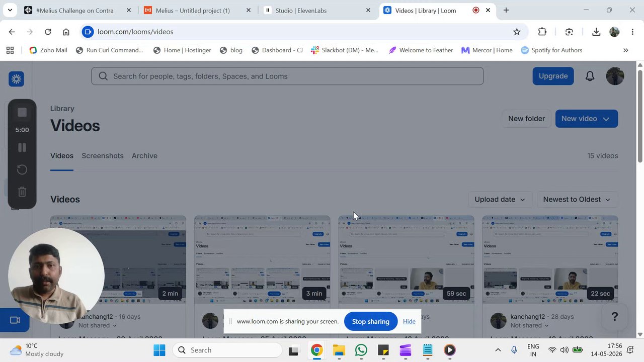Open the browser Extensions puzzle icon
This screenshot has width=644, height=362.
[542, 32]
